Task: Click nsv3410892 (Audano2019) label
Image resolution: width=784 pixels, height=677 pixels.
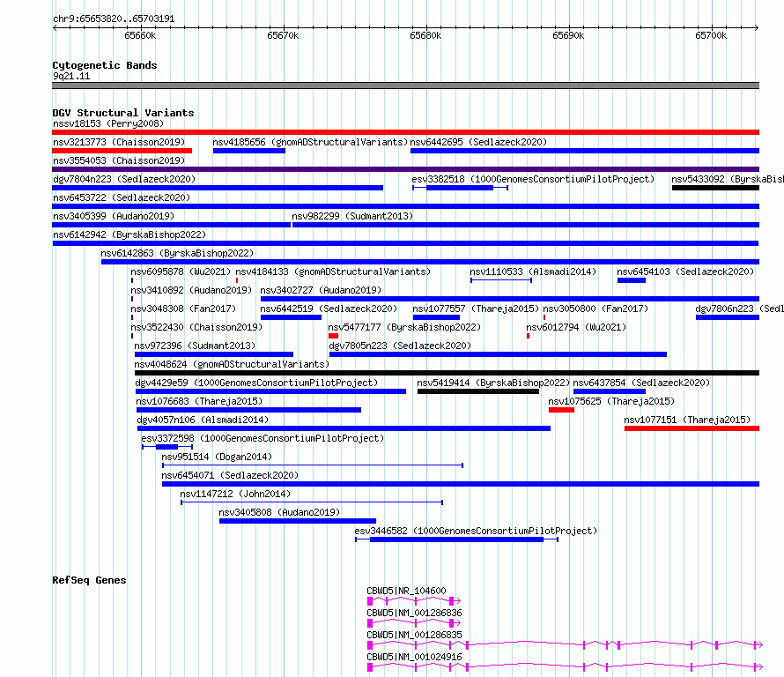Action: click(191, 290)
